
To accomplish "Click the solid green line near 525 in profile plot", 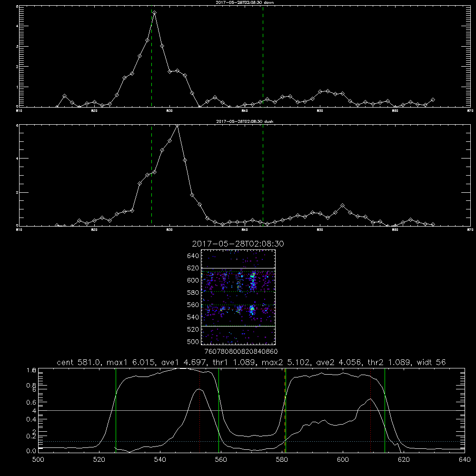I will tap(116, 410).
